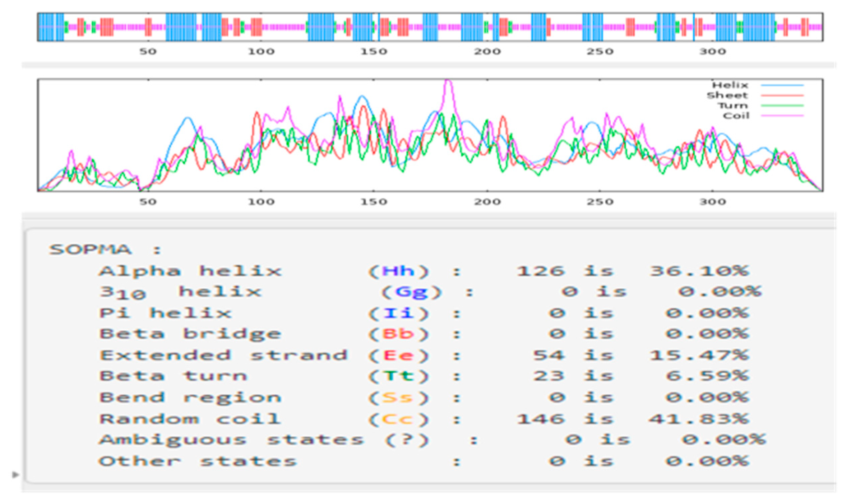This screenshot has height=504, width=847.
Task: Click the blue Helix legend line
Action: pyautogui.click(x=782, y=85)
